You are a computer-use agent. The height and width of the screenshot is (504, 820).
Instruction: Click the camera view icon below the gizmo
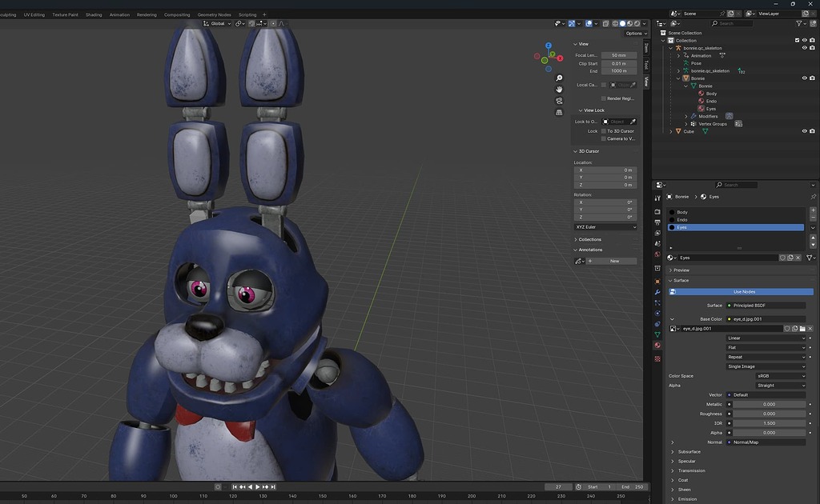559,101
